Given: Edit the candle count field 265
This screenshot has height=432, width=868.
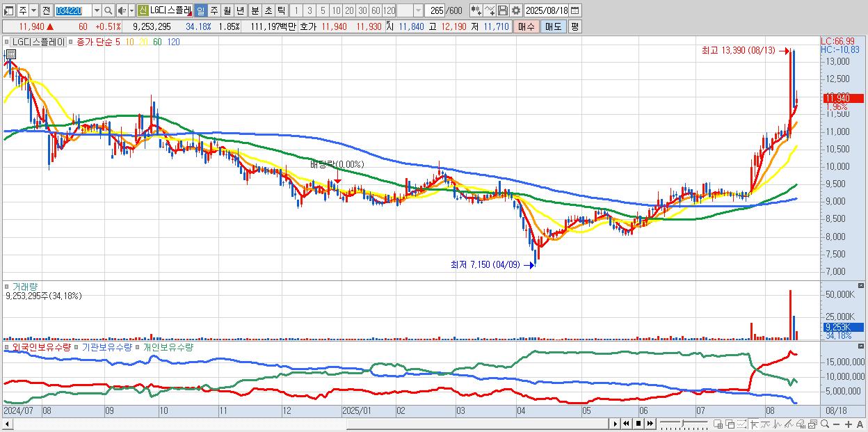Looking at the screenshot, I should pyautogui.click(x=435, y=11).
